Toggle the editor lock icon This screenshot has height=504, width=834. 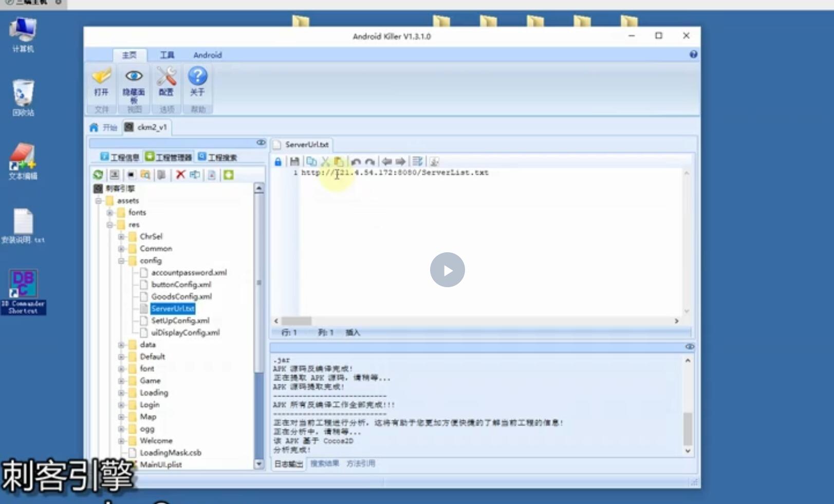[278, 162]
